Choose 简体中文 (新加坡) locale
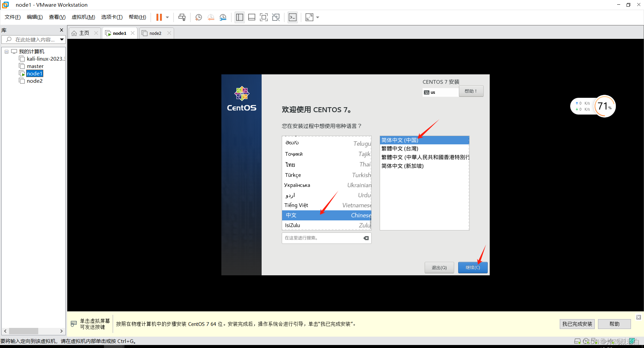Screen dimensions: 644x348 coord(424,166)
